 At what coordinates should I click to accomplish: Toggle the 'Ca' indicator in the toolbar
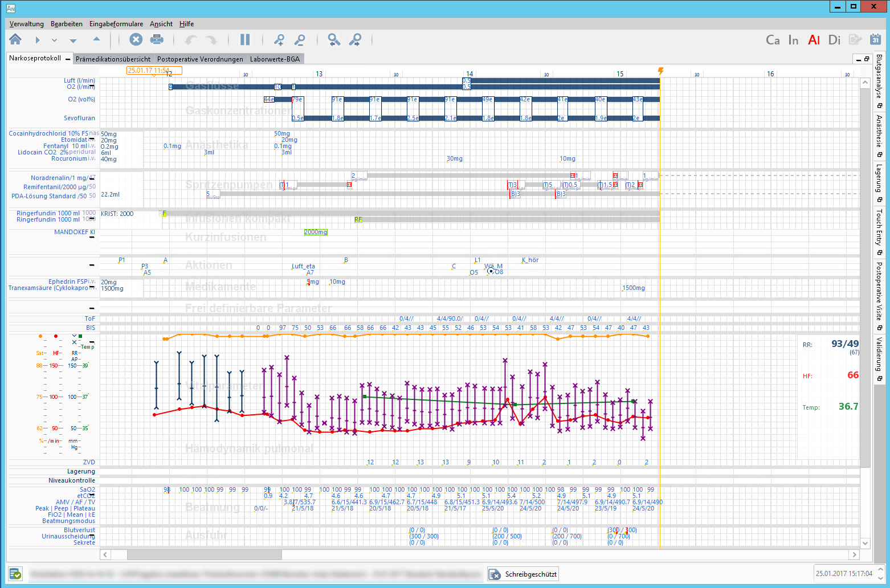[773, 40]
